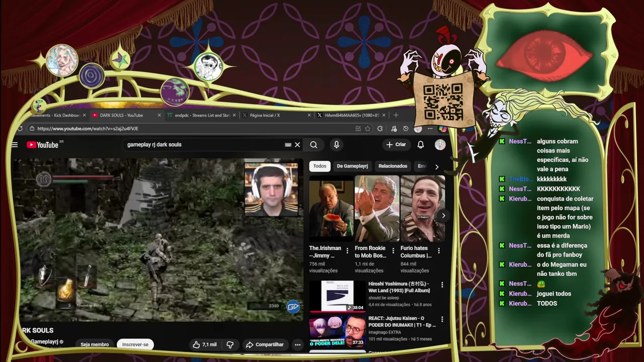Open the Copilot icon in browser toolbar
The width and height of the screenshot is (644, 362).
coord(442,129)
